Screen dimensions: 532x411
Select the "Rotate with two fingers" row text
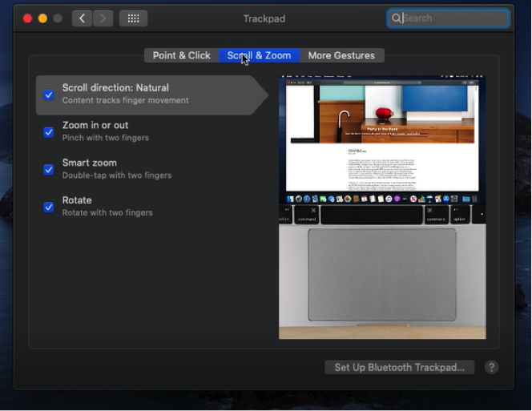107,213
